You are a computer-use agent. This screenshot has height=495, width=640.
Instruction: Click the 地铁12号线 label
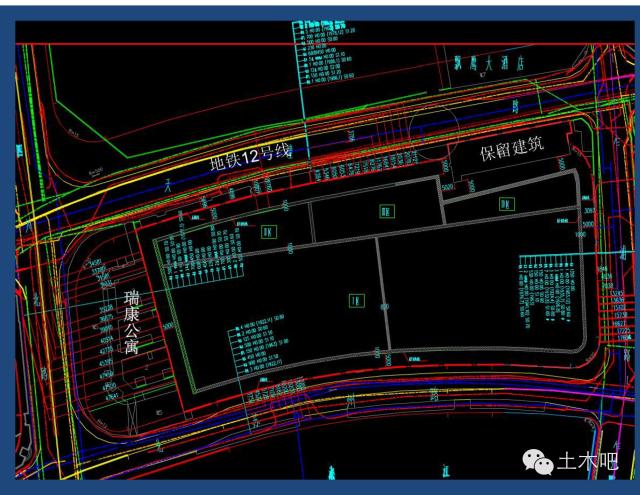tap(251, 158)
